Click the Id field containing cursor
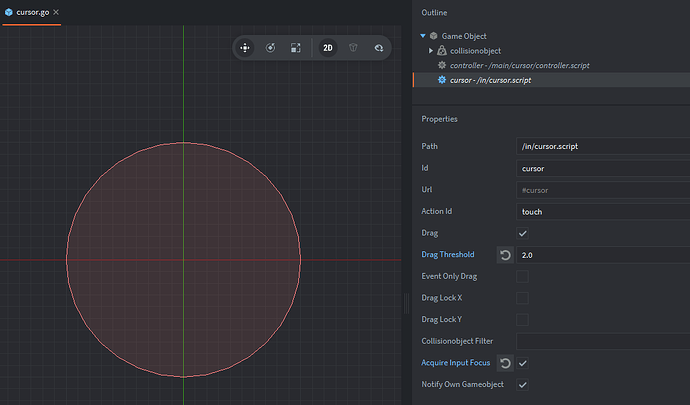The height and width of the screenshot is (405, 690). pyautogui.click(x=603, y=168)
